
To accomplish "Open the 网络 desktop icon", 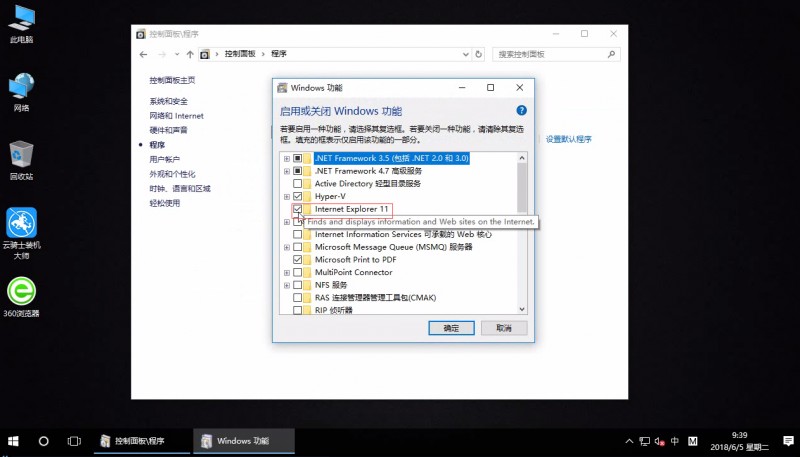I will click(x=21, y=92).
